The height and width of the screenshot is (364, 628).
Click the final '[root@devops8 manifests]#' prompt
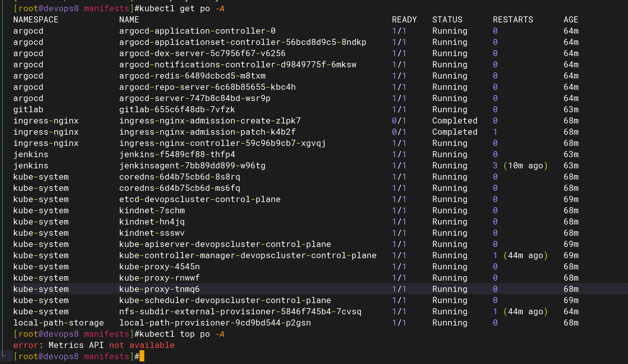click(76, 356)
